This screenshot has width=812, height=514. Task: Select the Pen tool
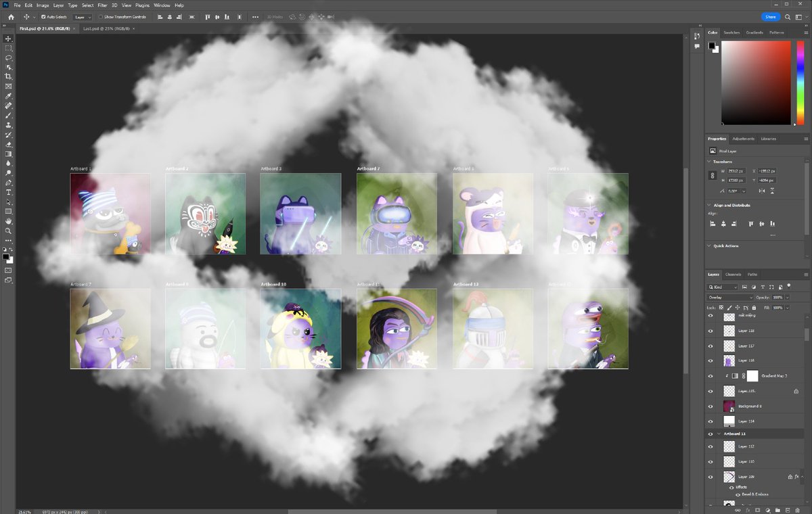pyautogui.click(x=8, y=183)
